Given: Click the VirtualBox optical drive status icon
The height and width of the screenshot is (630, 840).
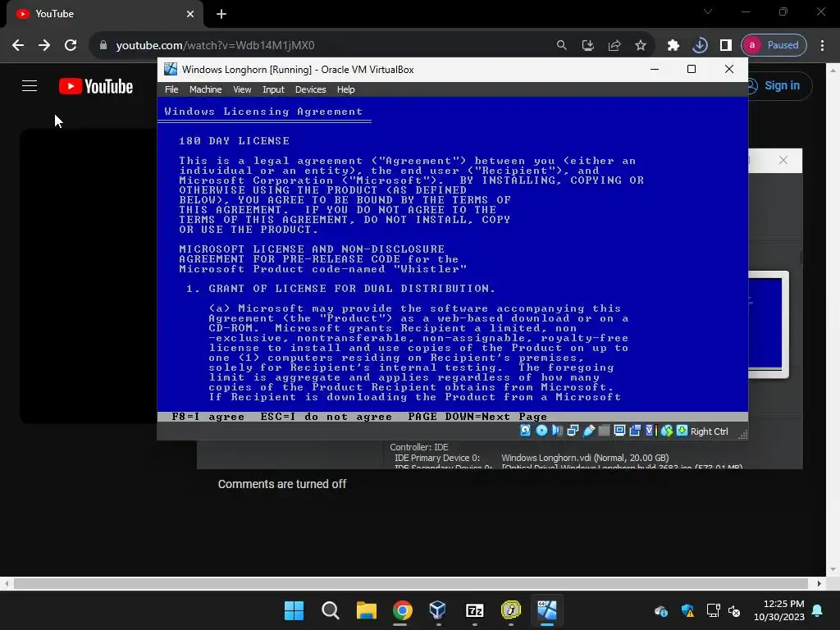Looking at the screenshot, I should [541, 431].
